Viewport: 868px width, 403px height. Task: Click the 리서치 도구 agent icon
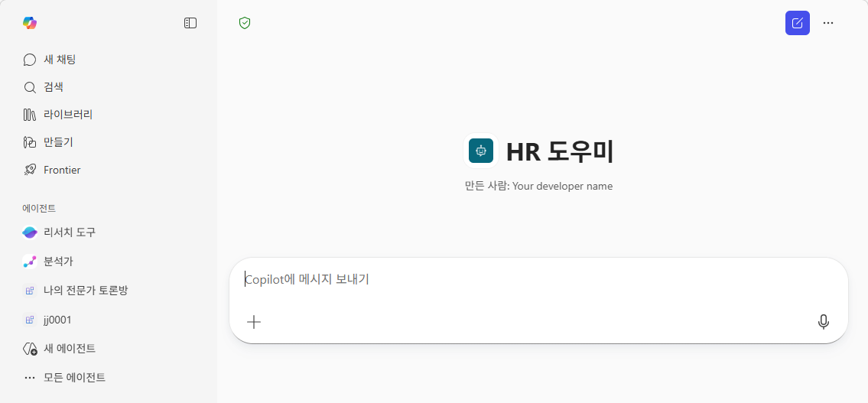pyautogui.click(x=30, y=232)
